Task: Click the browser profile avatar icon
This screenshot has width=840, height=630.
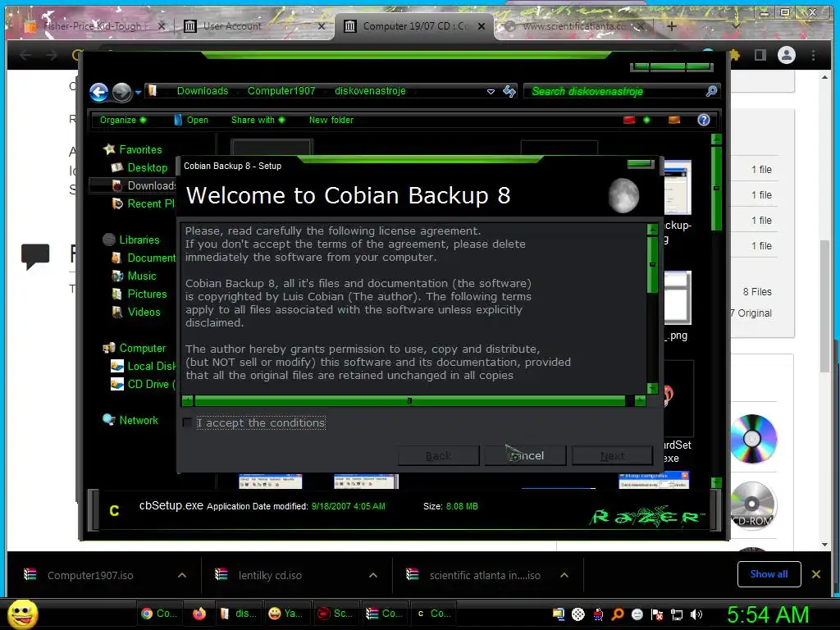Action: click(x=787, y=55)
